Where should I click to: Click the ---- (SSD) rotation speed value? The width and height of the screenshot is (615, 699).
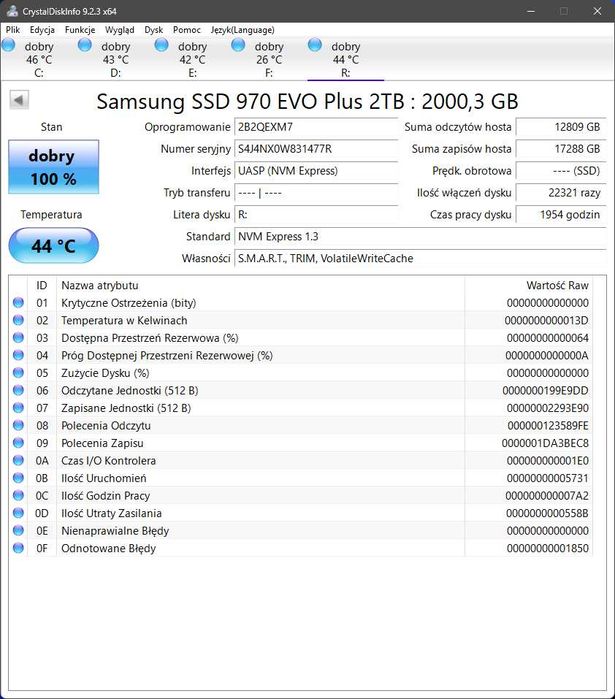(x=561, y=171)
